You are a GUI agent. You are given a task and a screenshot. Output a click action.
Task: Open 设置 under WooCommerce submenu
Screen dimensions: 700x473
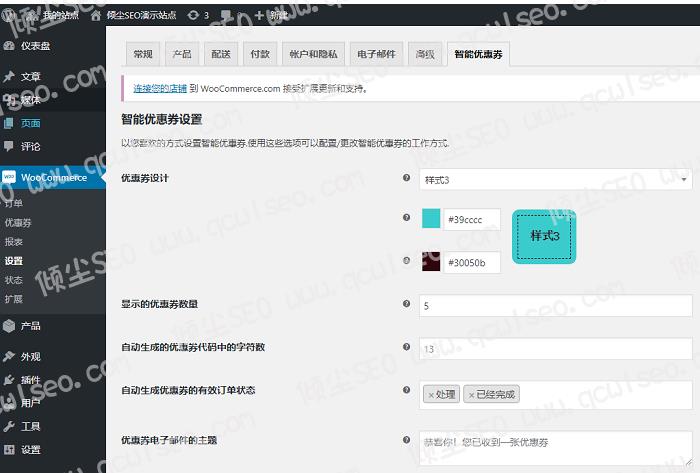pyautogui.click(x=14, y=261)
